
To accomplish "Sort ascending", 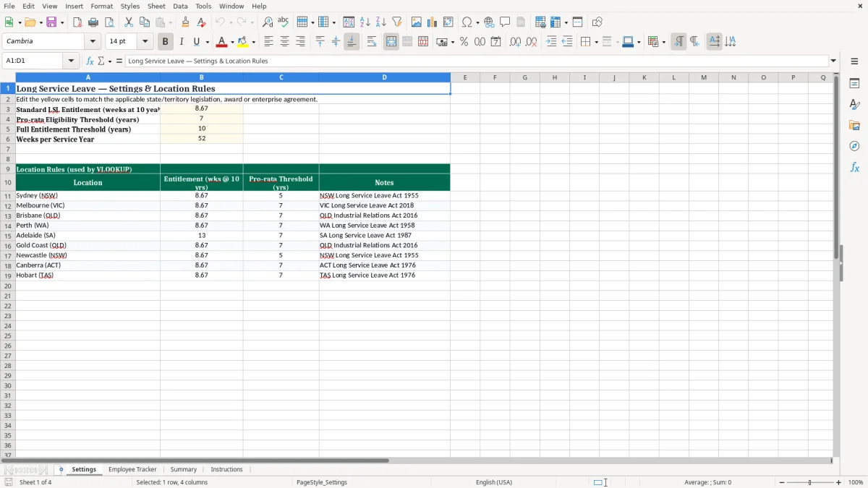I will (365, 22).
